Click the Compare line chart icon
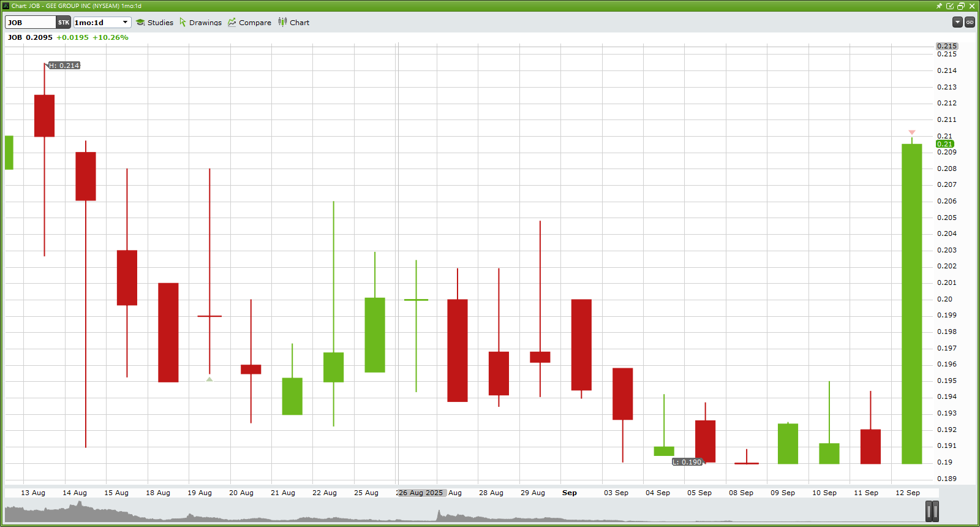This screenshot has width=980, height=527. click(232, 23)
